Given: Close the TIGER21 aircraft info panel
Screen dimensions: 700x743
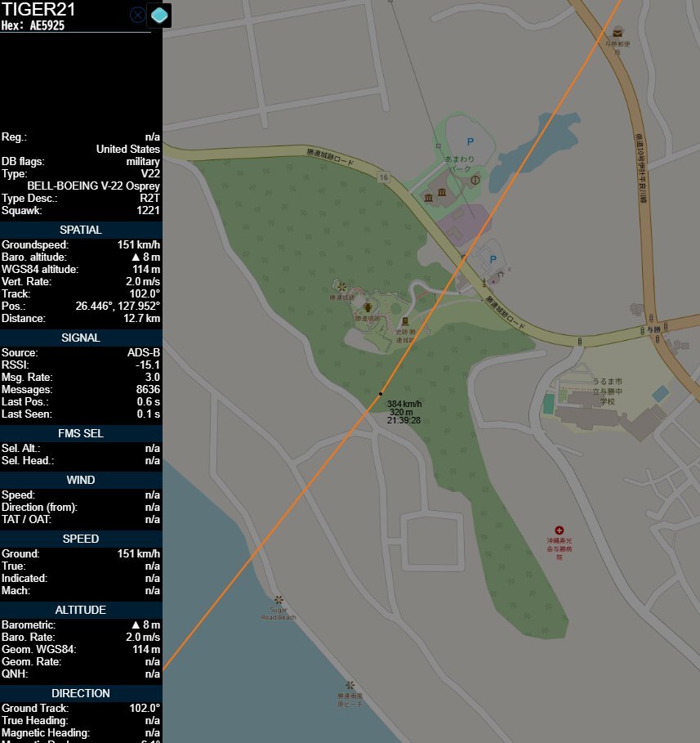Looking at the screenshot, I should pyautogui.click(x=138, y=15).
